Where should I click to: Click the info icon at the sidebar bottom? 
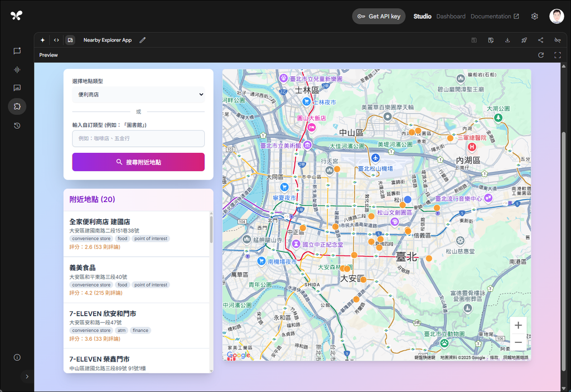click(x=17, y=357)
